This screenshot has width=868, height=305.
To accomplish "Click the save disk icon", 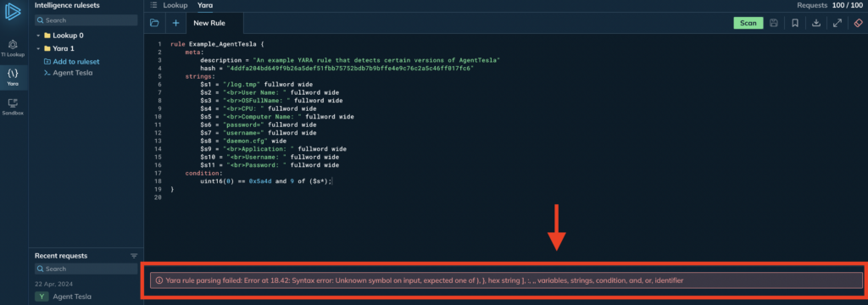I will (774, 23).
